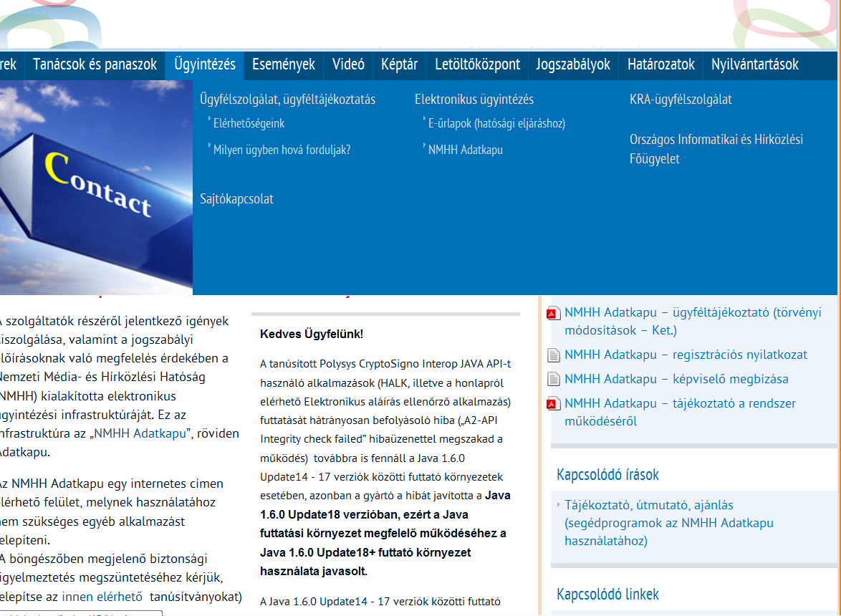Open the Határozatok menu

660,65
